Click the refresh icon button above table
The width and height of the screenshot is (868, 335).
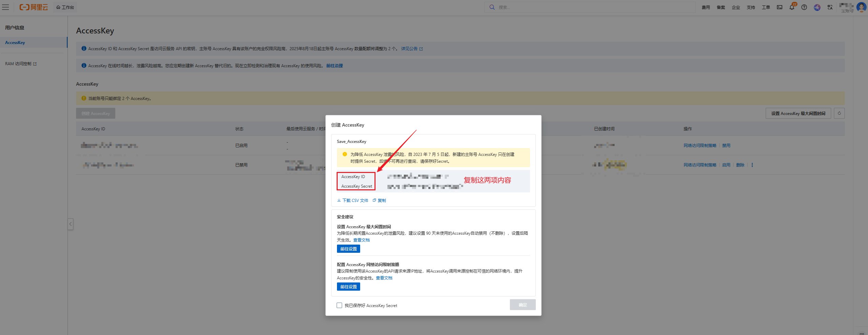(x=839, y=113)
